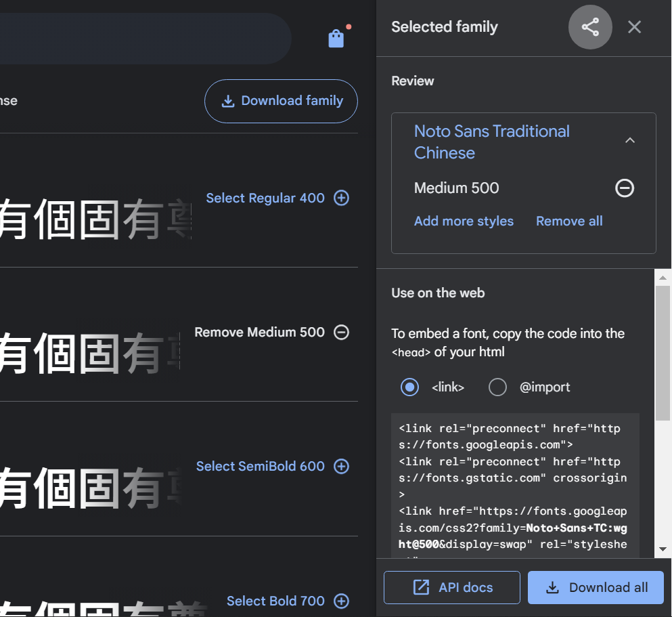The height and width of the screenshot is (617, 672).
Task: Click the Select Bold 700 text
Action: click(275, 601)
